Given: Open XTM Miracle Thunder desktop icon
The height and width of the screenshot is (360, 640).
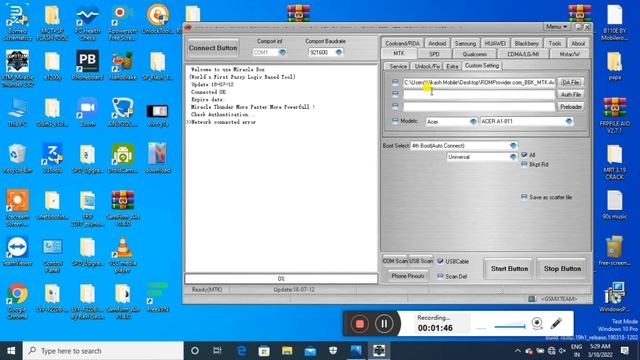Looking at the screenshot, I should 17,69.
